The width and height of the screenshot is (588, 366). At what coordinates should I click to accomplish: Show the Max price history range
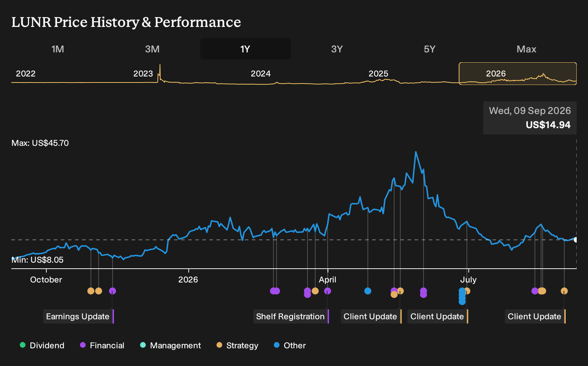click(526, 49)
